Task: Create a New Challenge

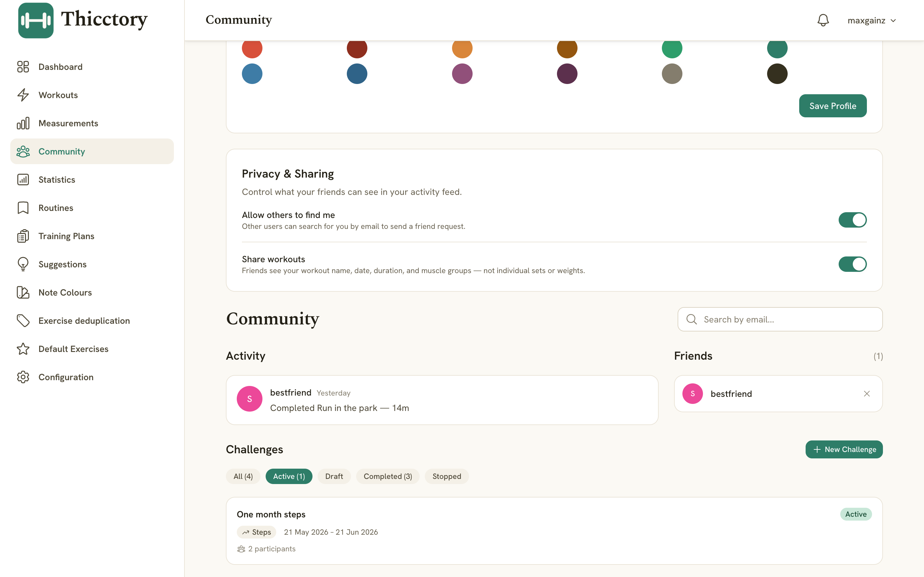Action: coord(844,449)
